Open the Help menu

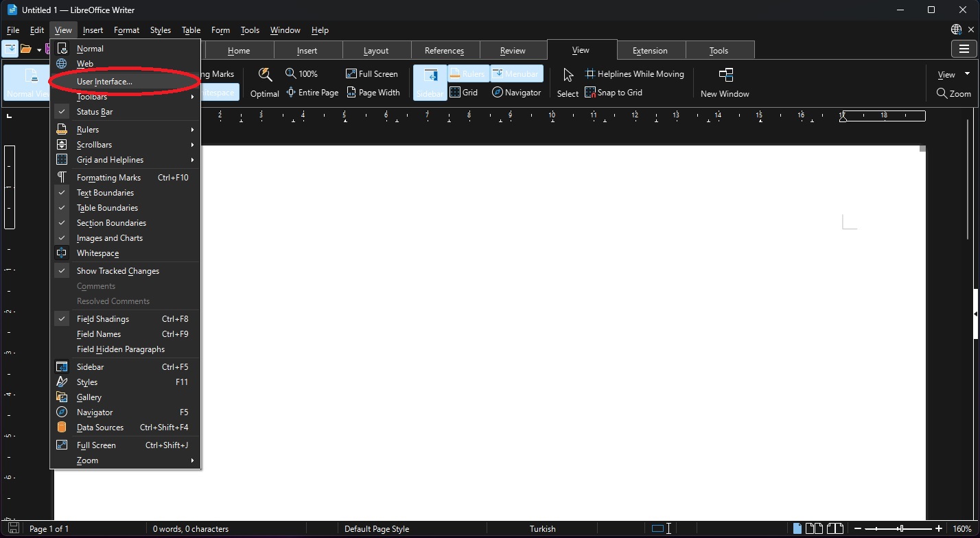coord(320,30)
